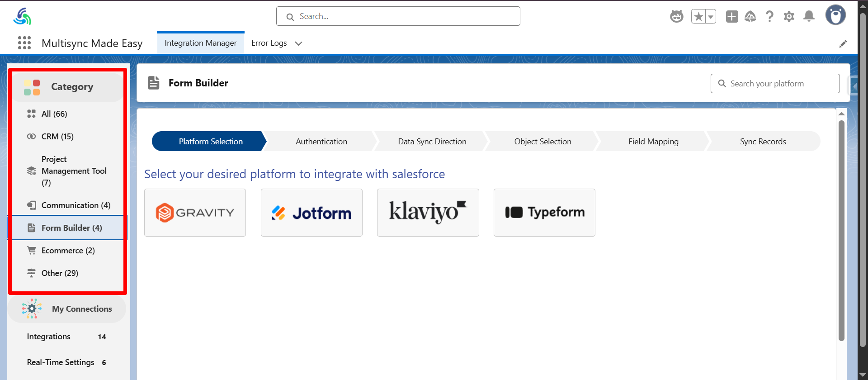Click the edit navigation pencil icon

tap(843, 44)
